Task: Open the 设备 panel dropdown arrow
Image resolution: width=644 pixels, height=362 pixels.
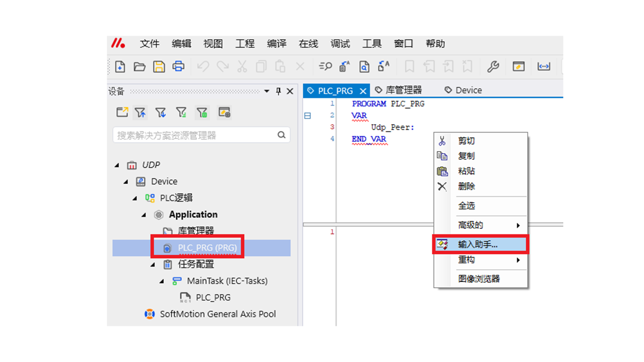Action: coord(267,91)
